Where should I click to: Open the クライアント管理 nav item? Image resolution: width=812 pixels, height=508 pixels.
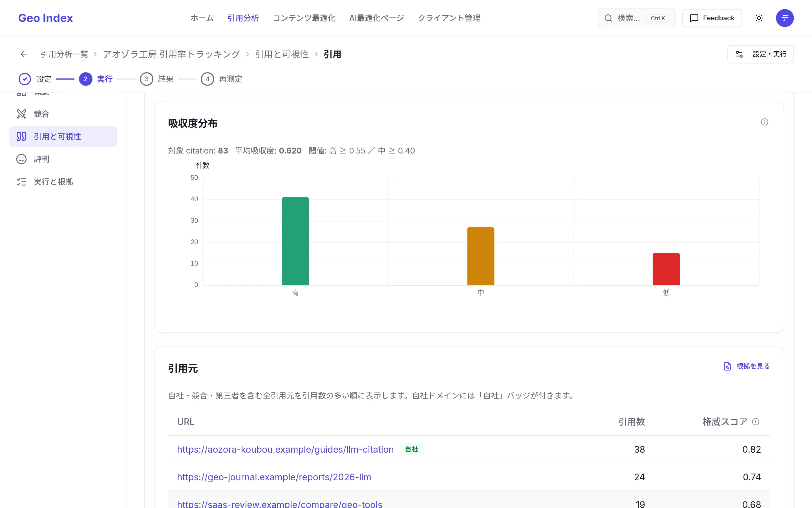pos(449,18)
